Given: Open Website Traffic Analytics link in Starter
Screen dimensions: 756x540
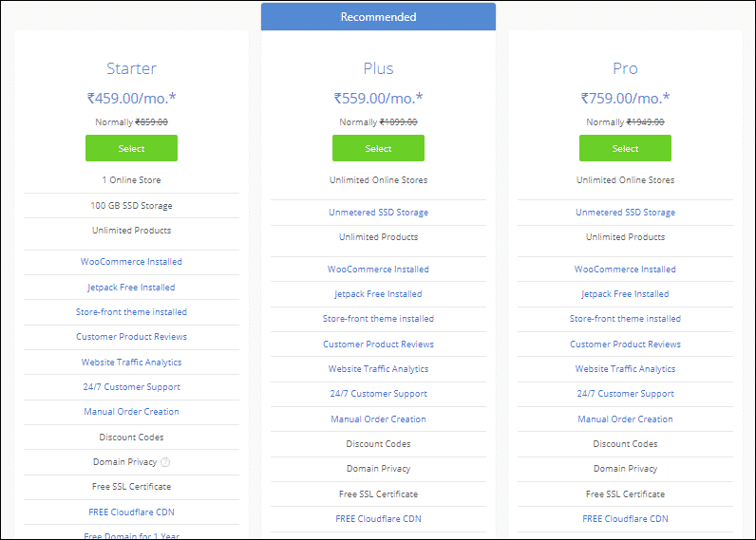Looking at the screenshot, I should click(132, 363).
